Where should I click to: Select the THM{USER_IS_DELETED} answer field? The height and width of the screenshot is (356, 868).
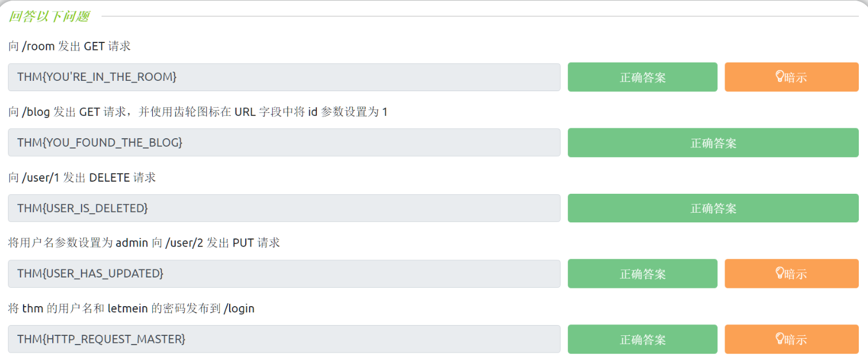tap(284, 208)
